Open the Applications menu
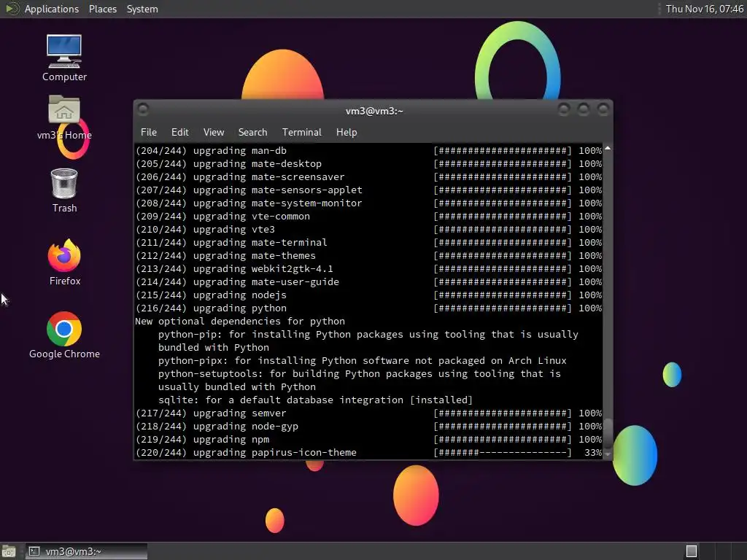Viewport: 747px width, 560px height. [x=52, y=9]
